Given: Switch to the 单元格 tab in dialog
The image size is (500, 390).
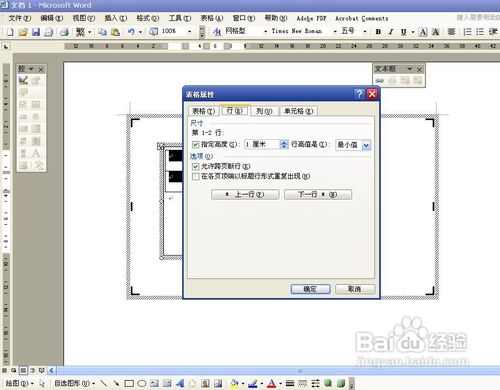Looking at the screenshot, I should [x=298, y=111].
